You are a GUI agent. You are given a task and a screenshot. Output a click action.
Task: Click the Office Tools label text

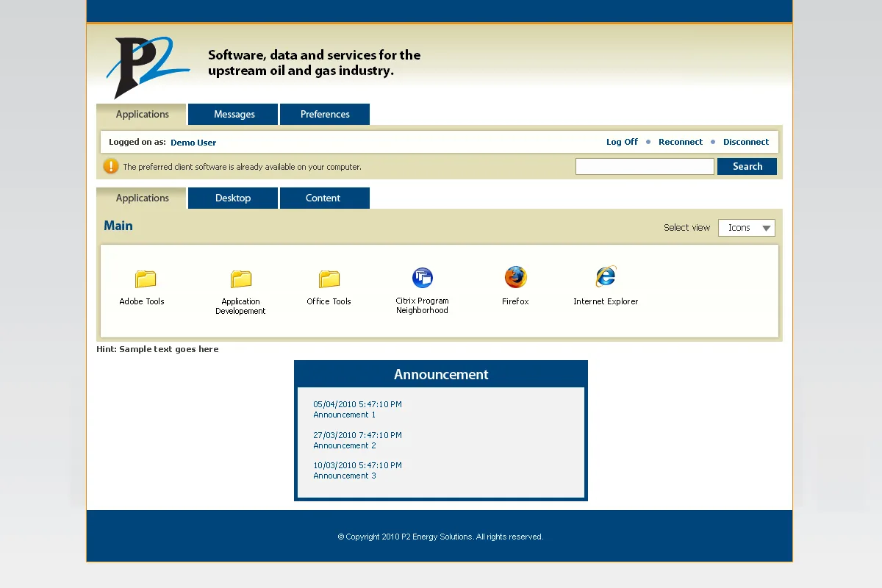(329, 301)
